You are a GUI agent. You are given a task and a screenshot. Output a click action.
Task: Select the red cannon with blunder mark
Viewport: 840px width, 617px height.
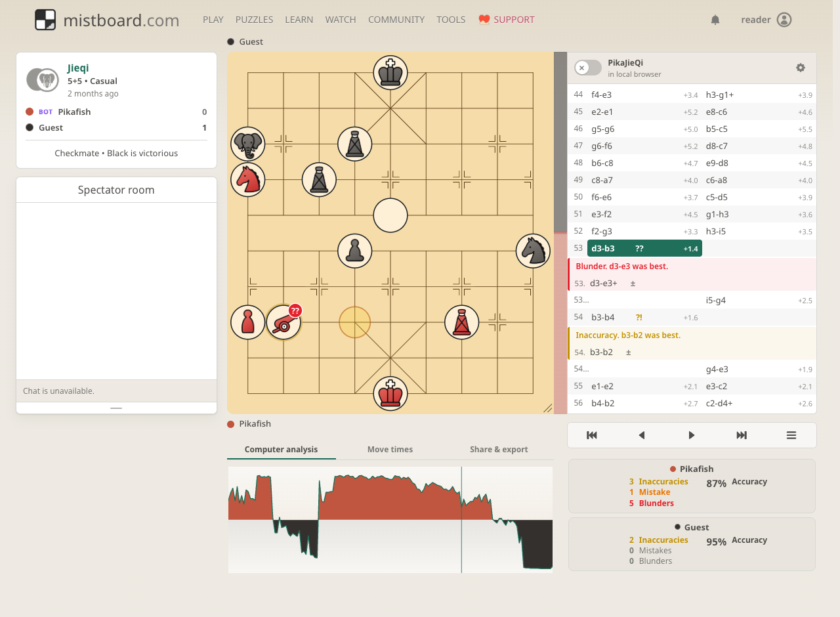click(283, 322)
